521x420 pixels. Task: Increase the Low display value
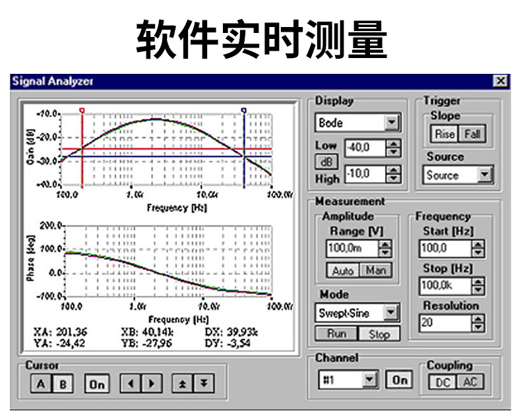[x=394, y=144]
